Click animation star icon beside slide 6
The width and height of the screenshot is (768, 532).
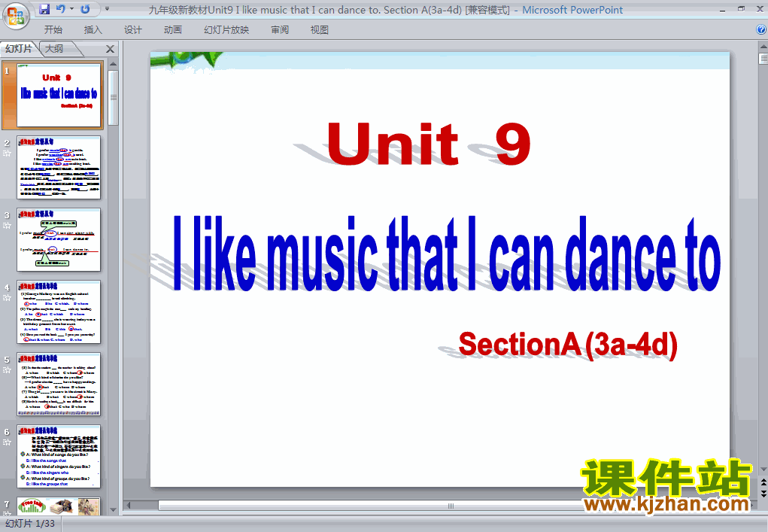coord(7,442)
